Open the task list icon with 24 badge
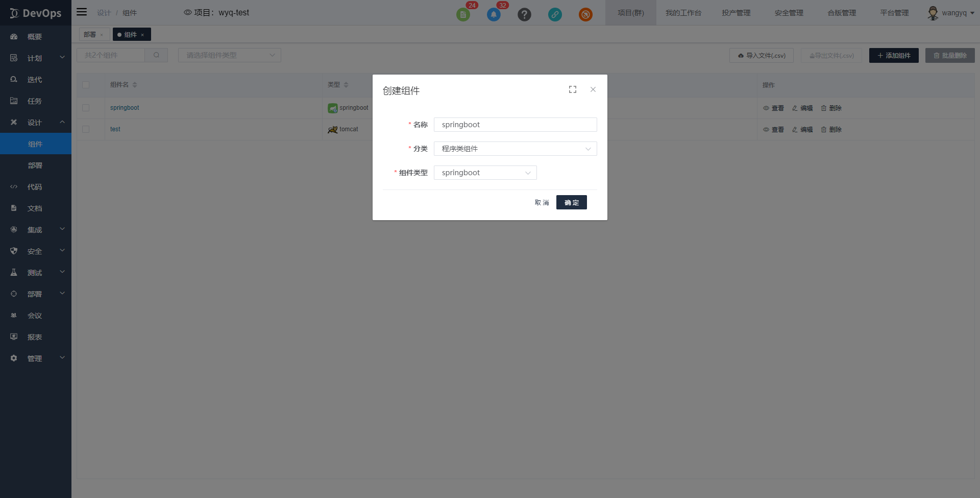This screenshot has width=980, height=498. point(463,14)
